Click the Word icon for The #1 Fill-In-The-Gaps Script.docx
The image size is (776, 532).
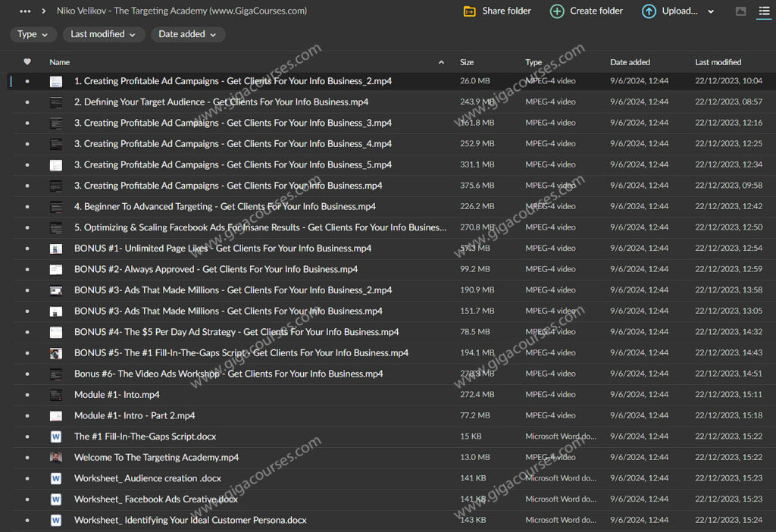point(56,437)
